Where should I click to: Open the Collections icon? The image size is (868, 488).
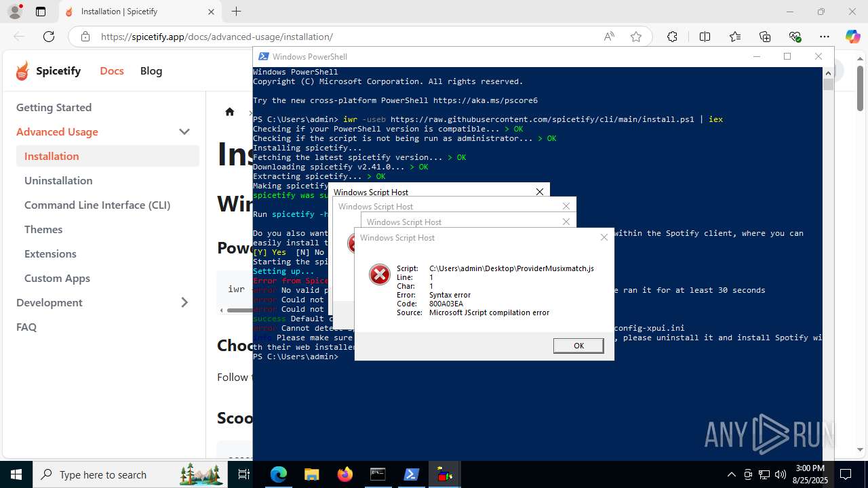coord(765,37)
